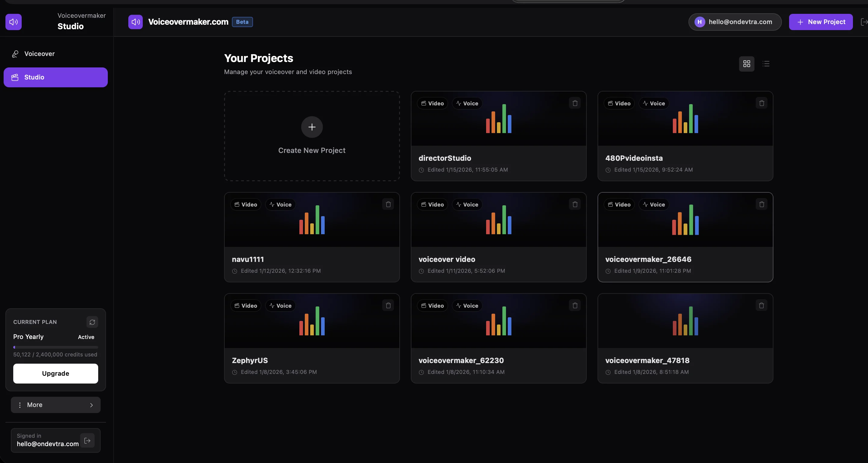
Task: Select the Voiceover microphone icon in sidebar
Action: coord(15,54)
